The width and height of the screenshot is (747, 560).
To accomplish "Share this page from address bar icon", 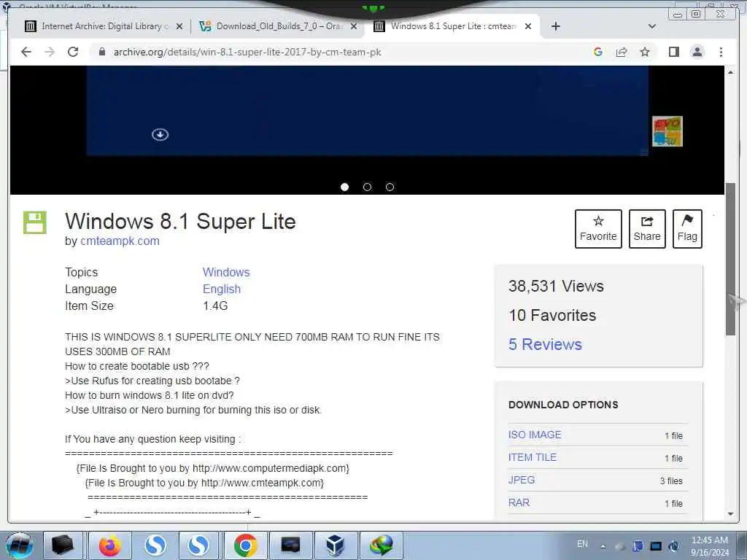I will pyautogui.click(x=622, y=52).
